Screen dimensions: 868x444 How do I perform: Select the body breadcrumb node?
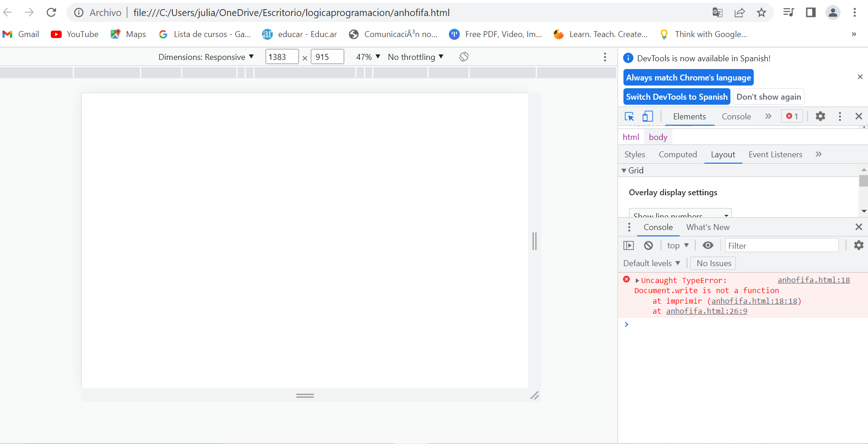tap(658, 137)
